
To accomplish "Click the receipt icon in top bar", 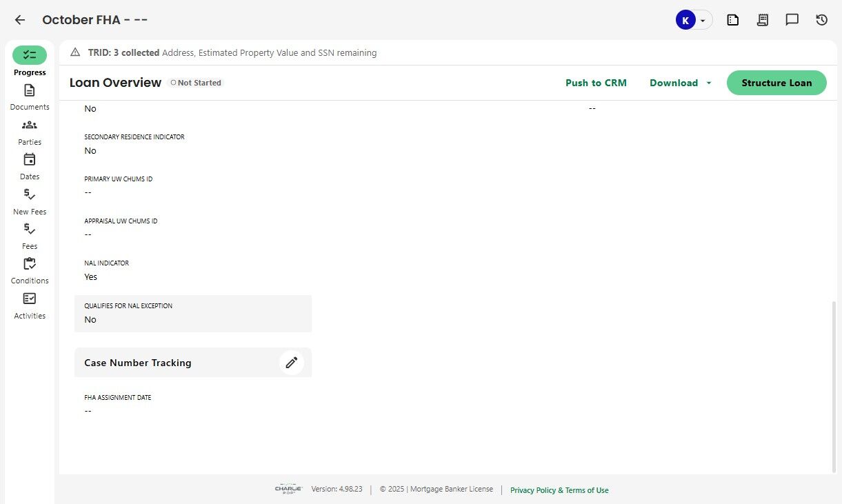I will (763, 20).
